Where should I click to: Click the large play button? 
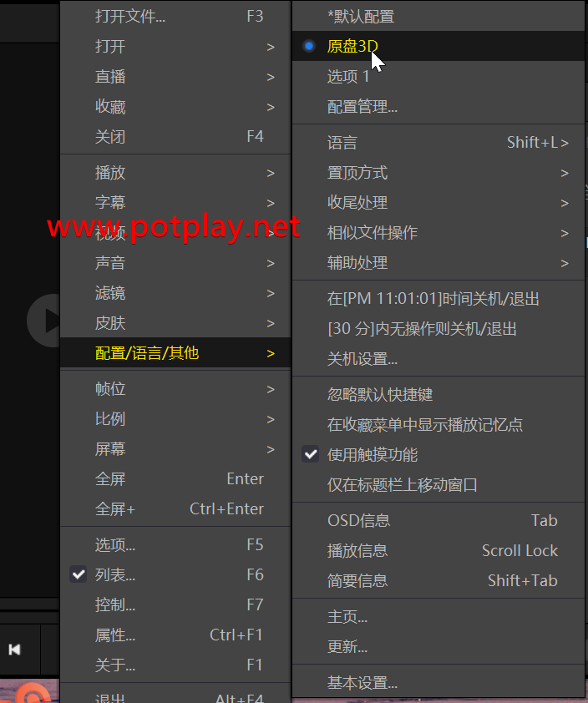point(43,321)
